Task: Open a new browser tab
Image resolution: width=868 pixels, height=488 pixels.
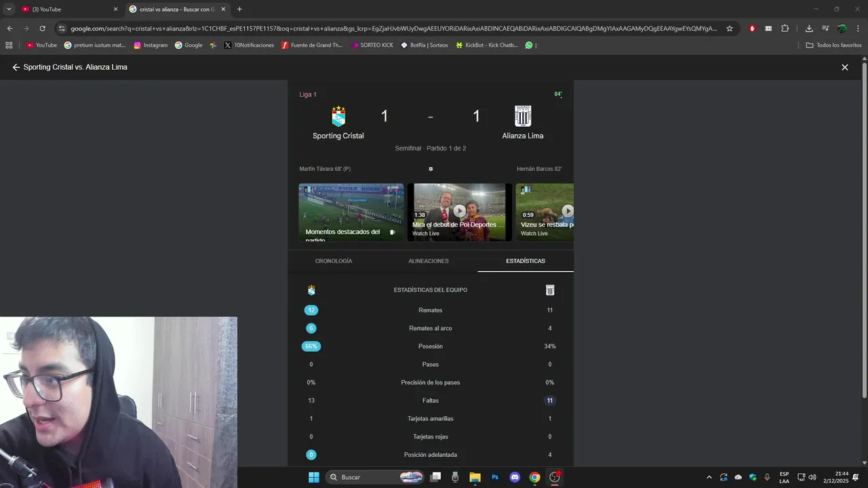Action: point(239,9)
